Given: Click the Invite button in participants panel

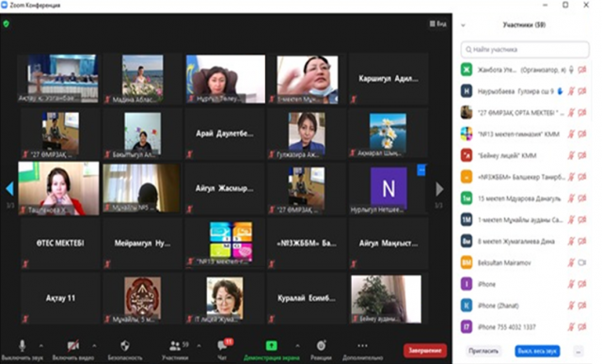Looking at the screenshot, I should (x=483, y=351).
